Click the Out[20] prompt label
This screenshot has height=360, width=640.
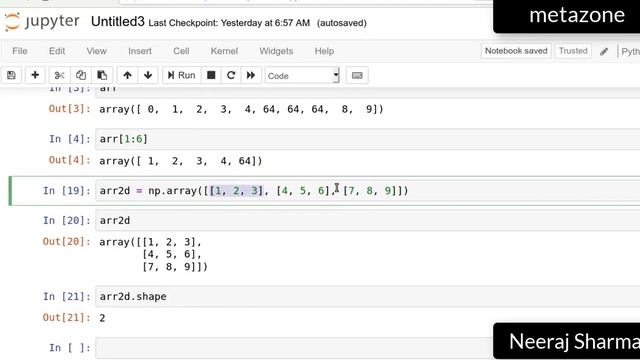click(x=67, y=242)
